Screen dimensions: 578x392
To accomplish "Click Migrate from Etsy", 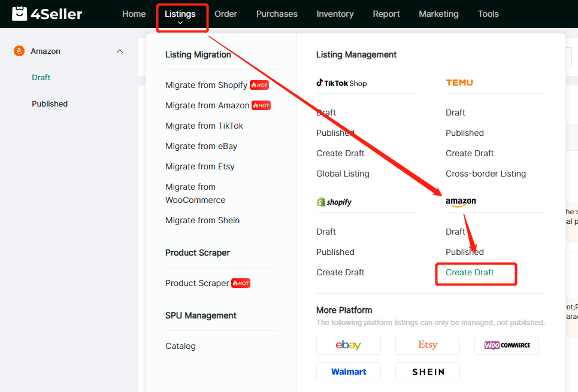I will (x=200, y=166).
